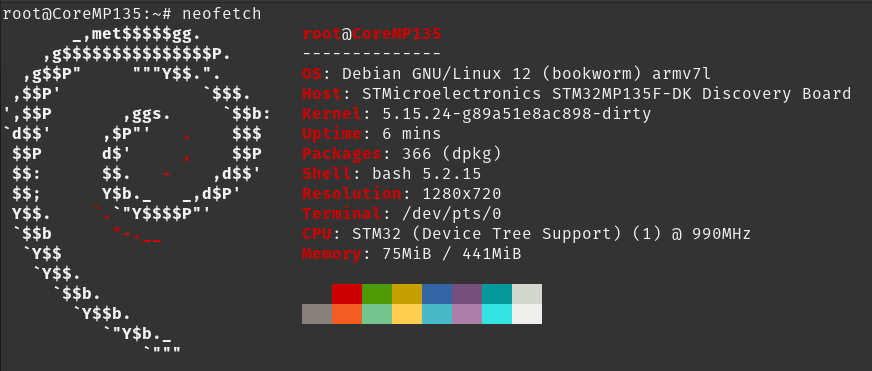Click the light green color swatch
The width and height of the screenshot is (872, 371).
pyautogui.click(x=377, y=314)
